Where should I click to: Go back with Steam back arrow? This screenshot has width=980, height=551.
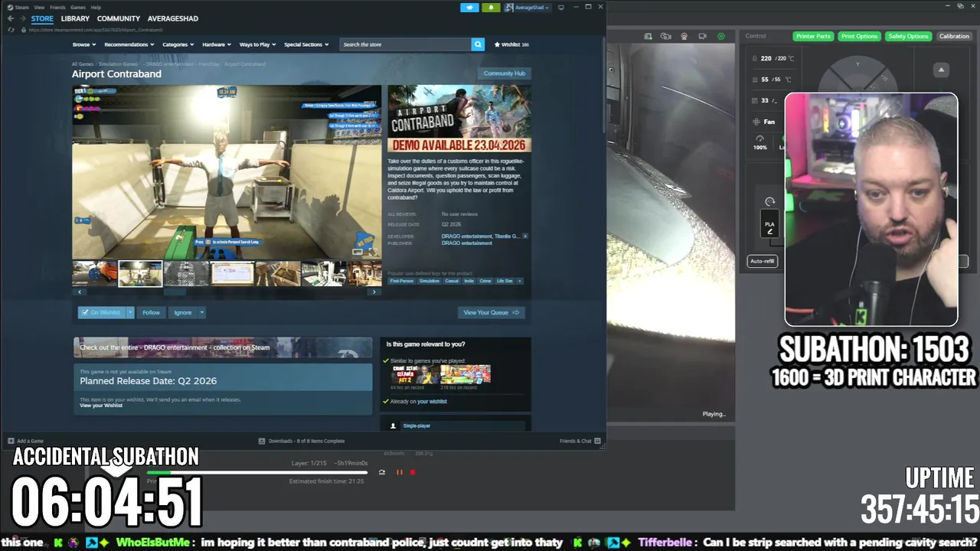[11, 18]
